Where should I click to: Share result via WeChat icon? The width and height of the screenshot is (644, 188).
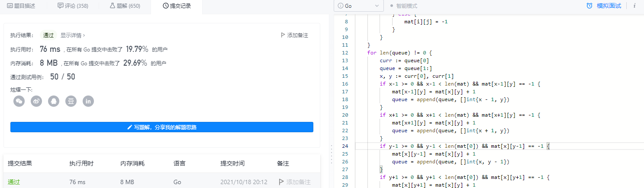click(19, 101)
